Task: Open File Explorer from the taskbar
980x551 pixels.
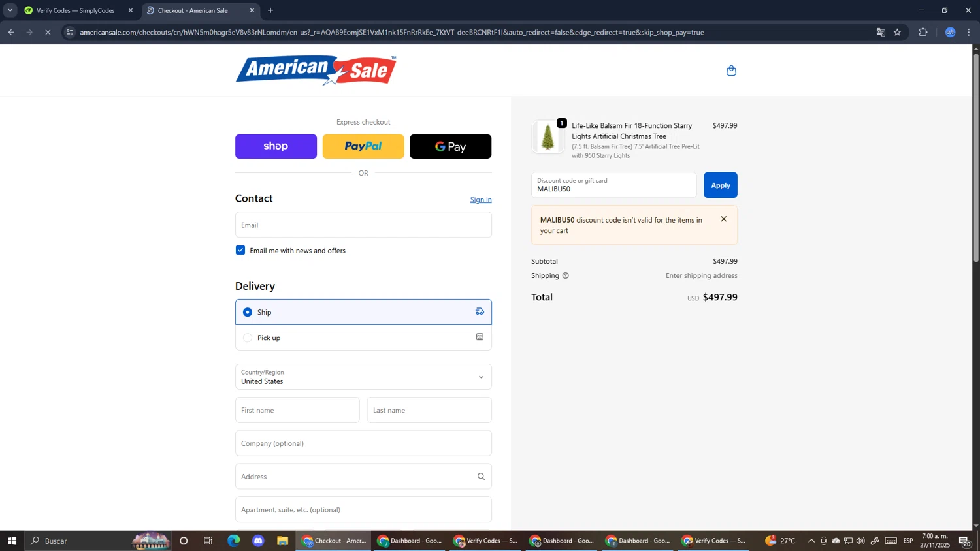Action: pos(282,541)
